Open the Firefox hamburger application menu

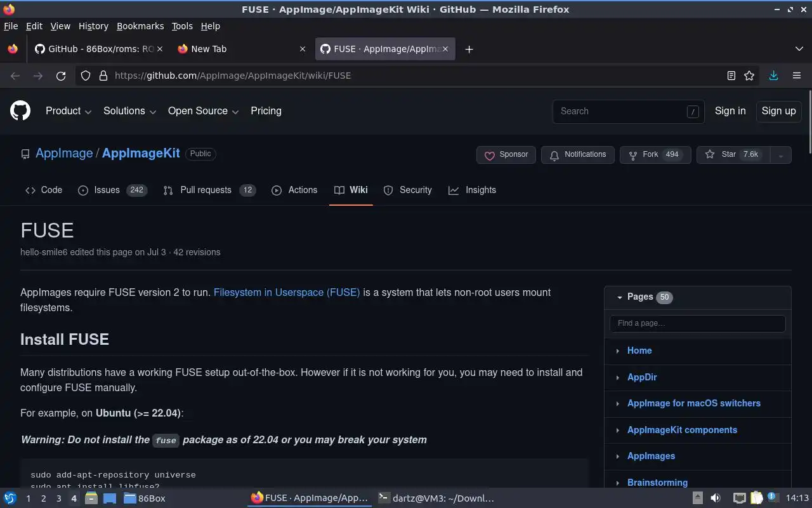[x=797, y=76]
